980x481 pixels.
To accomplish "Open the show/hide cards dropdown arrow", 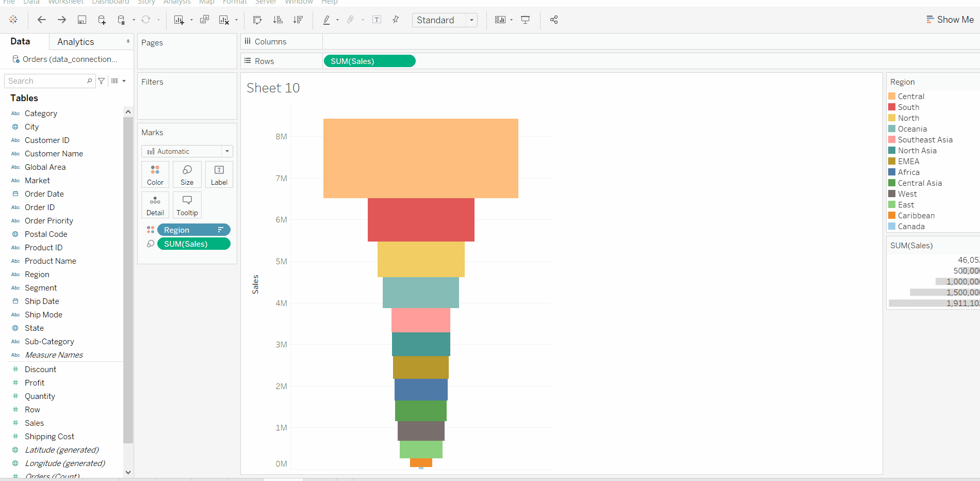I will (x=511, y=20).
